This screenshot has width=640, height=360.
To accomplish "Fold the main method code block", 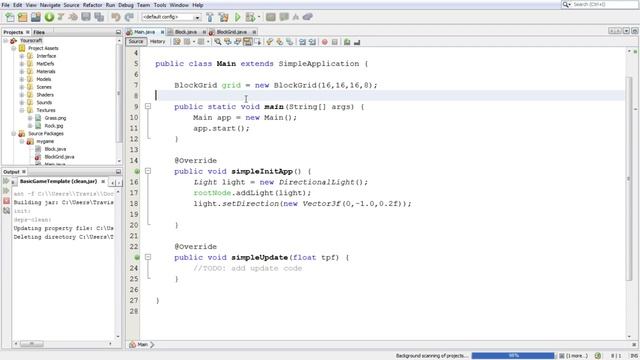I will (148, 107).
